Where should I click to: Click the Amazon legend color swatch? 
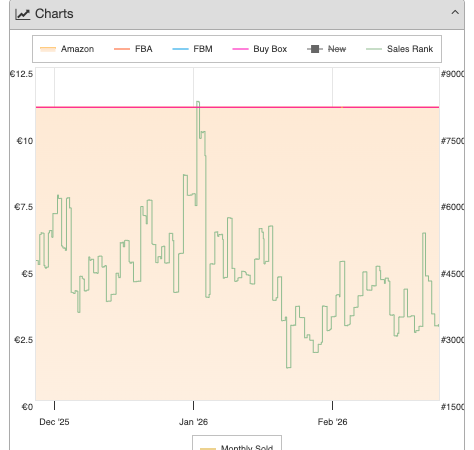pyautogui.click(x=48, y=49)
